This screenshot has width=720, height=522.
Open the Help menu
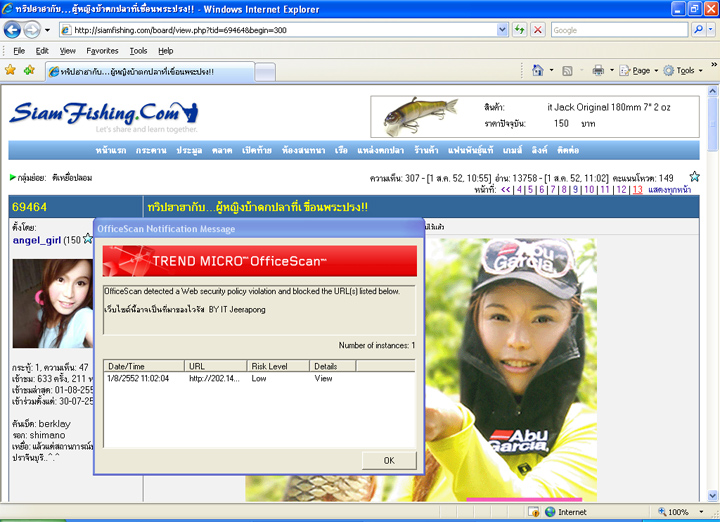coord(166,51)
